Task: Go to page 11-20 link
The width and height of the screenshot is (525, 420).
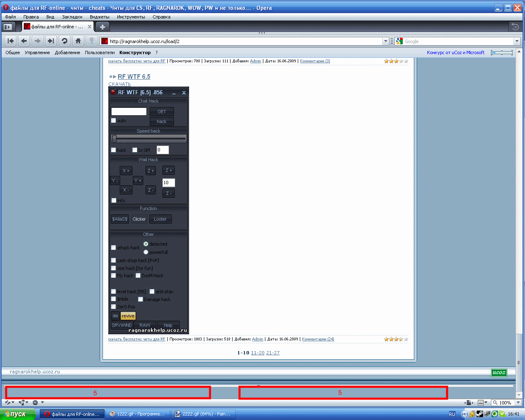Action: [258, 353]
